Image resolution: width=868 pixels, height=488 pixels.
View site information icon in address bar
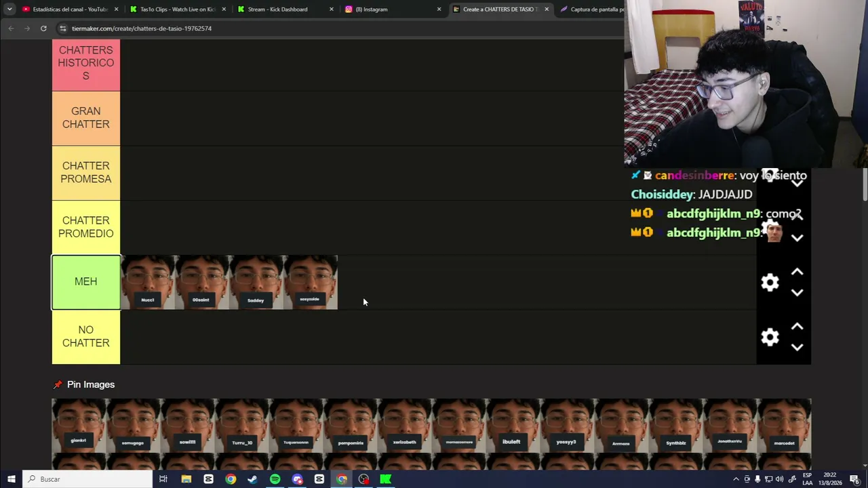62,28
